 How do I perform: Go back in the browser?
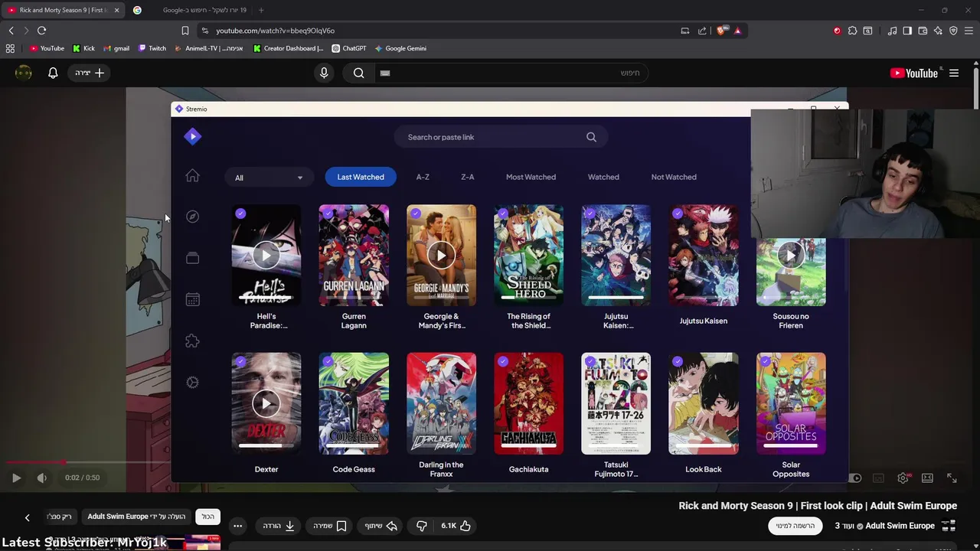click(11, 31)
